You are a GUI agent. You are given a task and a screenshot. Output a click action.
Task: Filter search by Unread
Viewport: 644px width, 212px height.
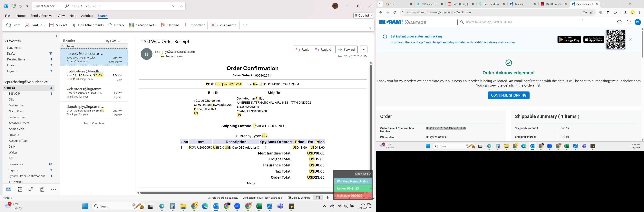coord(116,25)
